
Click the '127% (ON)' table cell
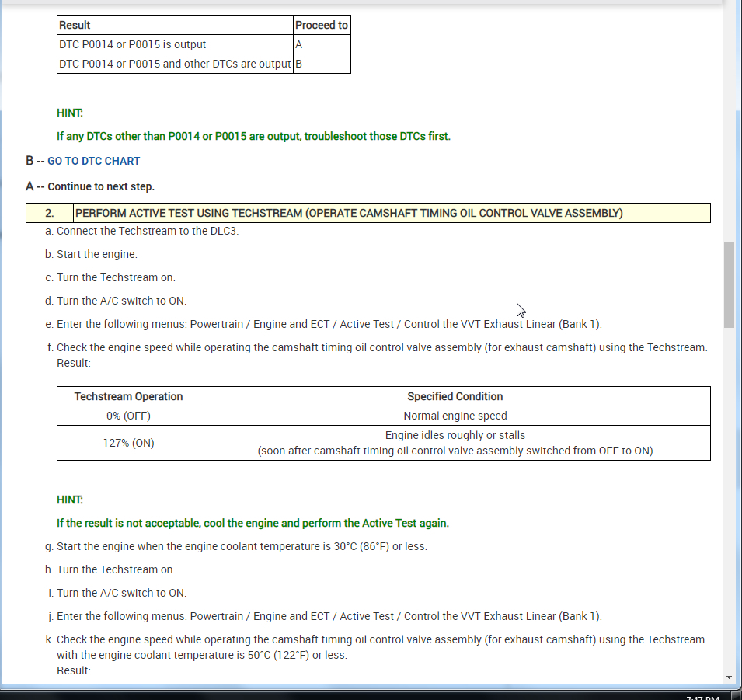tap(128, 443)
